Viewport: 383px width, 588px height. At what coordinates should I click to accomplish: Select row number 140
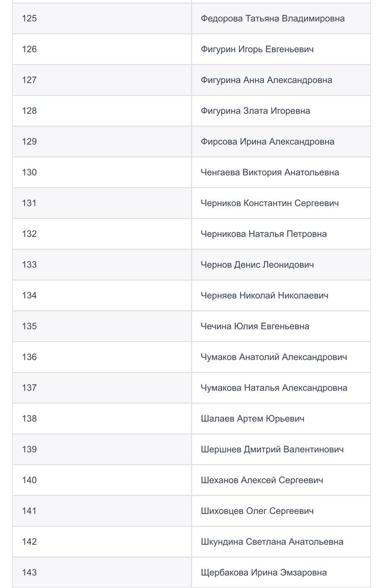click(29, 480)
